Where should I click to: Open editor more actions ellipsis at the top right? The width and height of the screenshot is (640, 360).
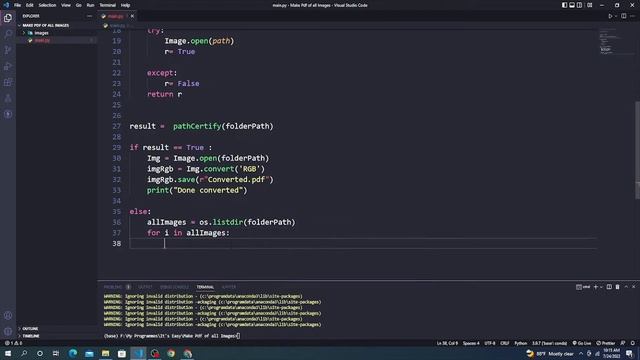click(633, 16)
